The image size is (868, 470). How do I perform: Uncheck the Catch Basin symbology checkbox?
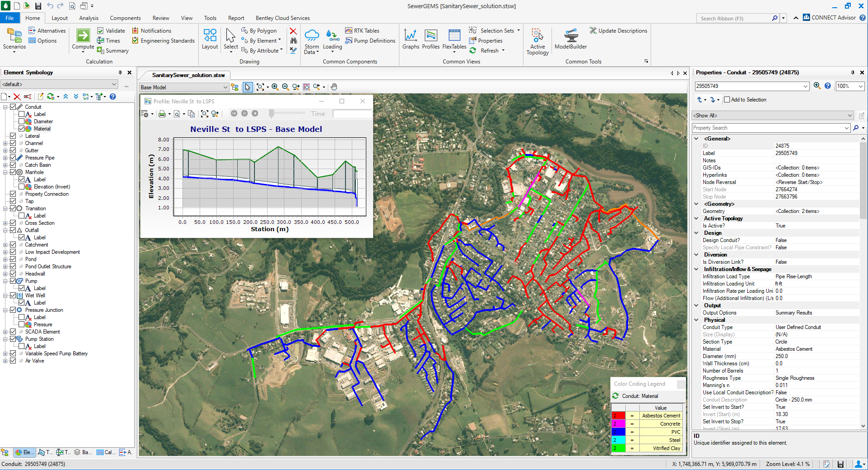[12, 165]
